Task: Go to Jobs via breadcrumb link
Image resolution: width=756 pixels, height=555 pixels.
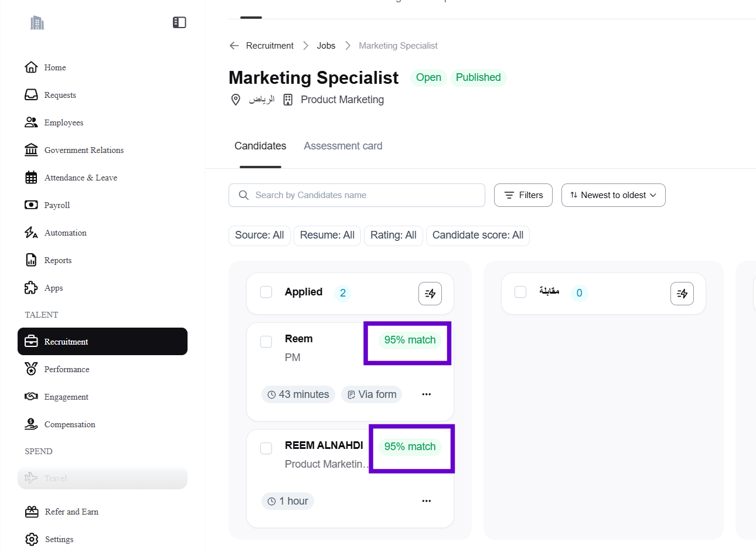Action: click(326, 46)
